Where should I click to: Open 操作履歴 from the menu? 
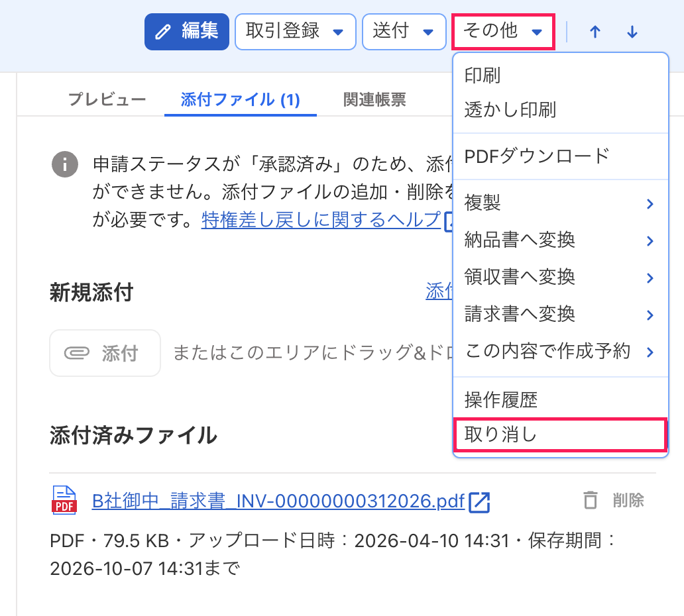pos(561,400)
